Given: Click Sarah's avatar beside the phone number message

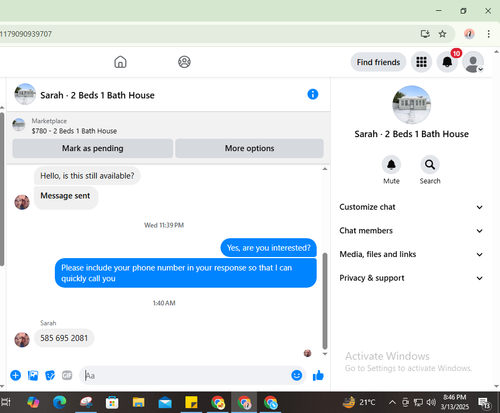Looking at the screenshot, I should click(22, 340).
